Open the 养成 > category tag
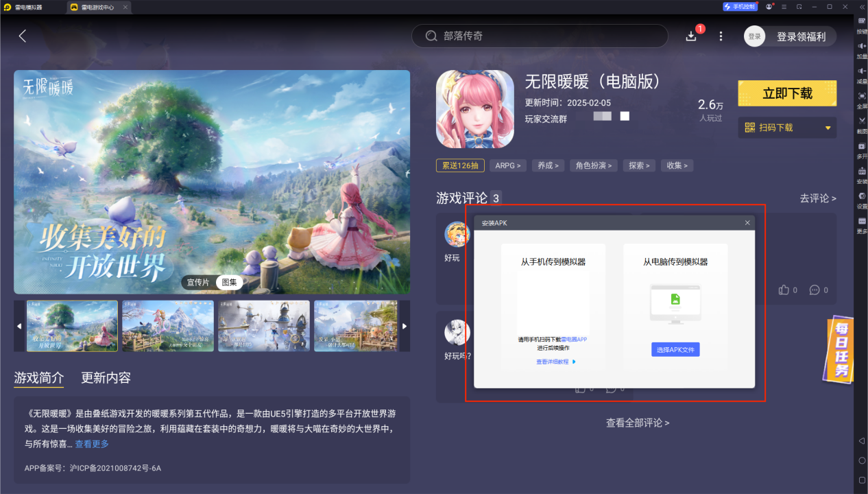This screenshot has width=868, height=494. pyautogui.click(x=548, y=165)
